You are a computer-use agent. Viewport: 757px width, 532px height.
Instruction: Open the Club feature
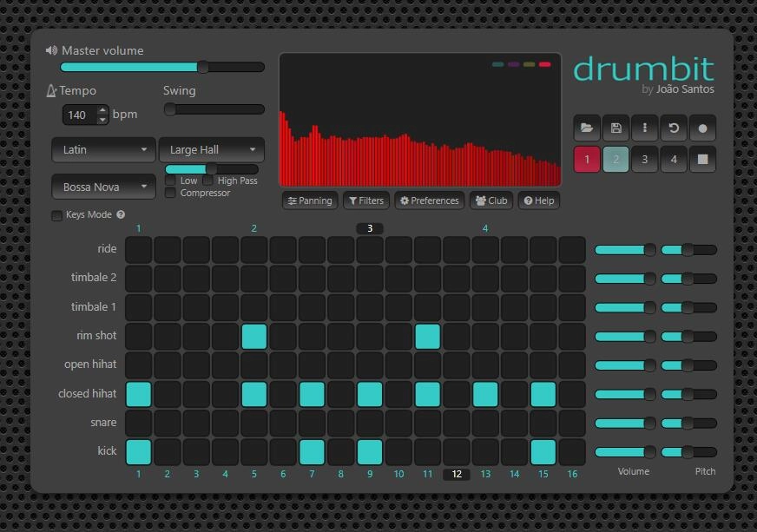(x=490, y=200)
